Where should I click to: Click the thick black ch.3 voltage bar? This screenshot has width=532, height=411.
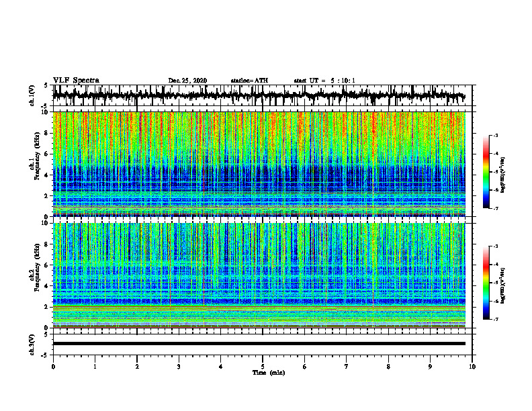click(259, 344)
